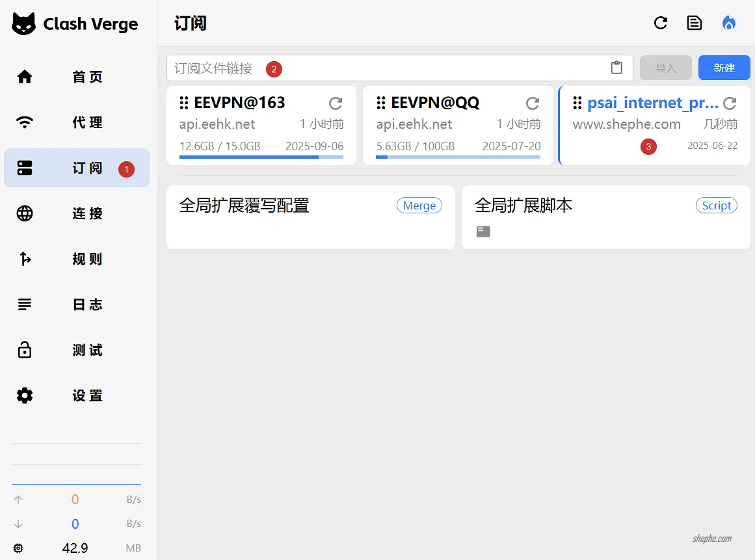Click the drag handle on EEVPN@QQ card

pyautogui.click(x=381, y=103)
